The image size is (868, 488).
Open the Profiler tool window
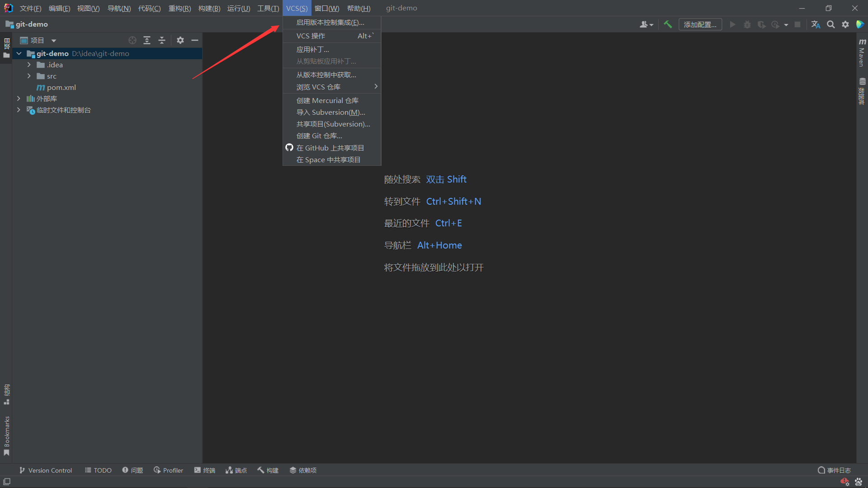tap(168, 470)
